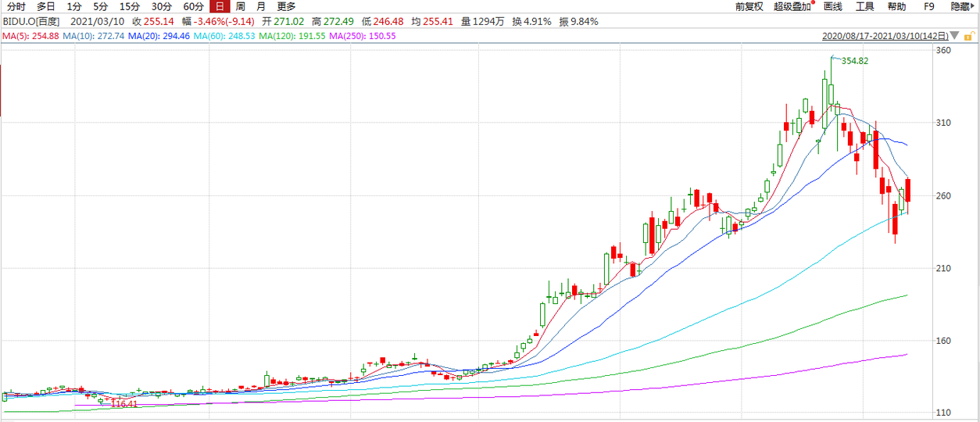Click the closing price 255.14
The width and height of the screenshot is (980, 422).
click(x=158, y=22)
